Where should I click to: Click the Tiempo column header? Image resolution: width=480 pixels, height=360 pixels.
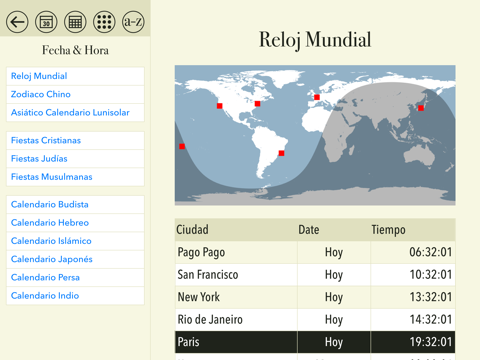pos(413,230)
